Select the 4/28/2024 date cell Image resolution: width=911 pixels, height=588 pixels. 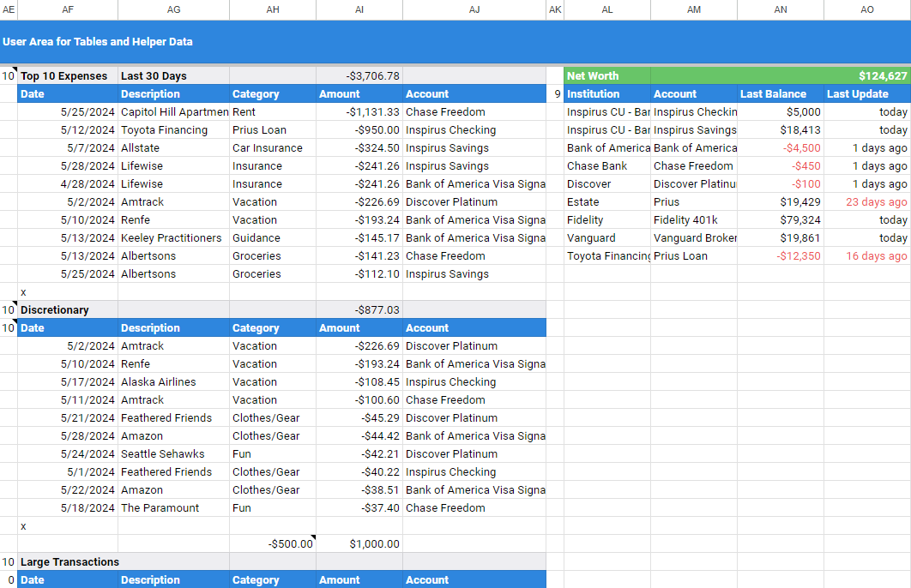(x=68, y=184)
